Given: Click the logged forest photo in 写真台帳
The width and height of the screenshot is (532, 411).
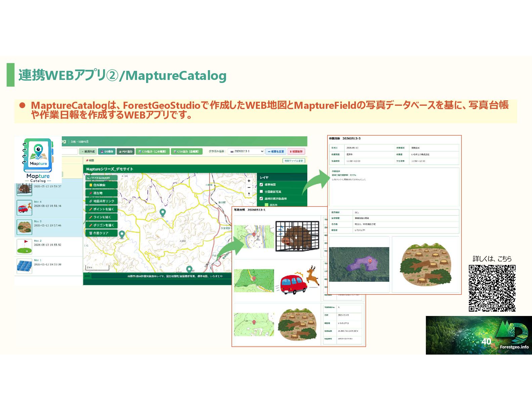Looking at the screenshot, I should click(298, 324).
